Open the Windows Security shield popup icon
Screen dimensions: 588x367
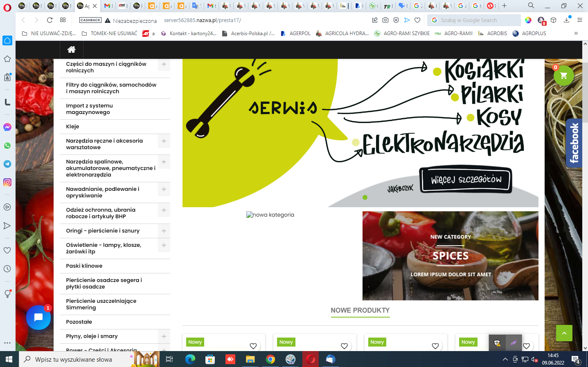click(497, 343)
